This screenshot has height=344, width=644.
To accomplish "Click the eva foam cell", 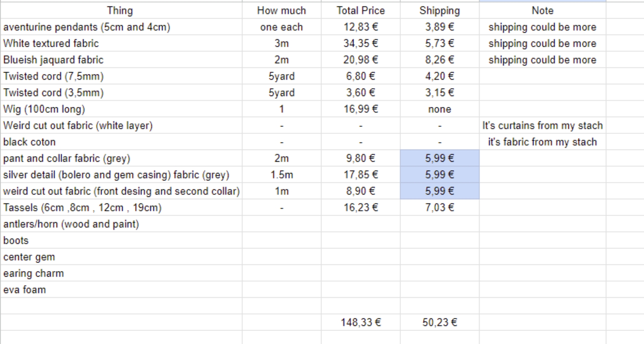I will 24,290.
